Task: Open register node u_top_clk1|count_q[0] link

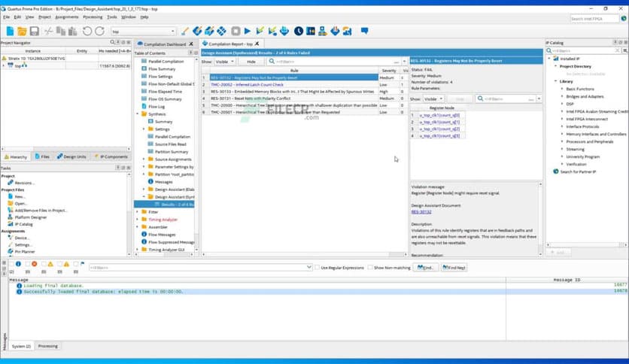Action: 439,115
